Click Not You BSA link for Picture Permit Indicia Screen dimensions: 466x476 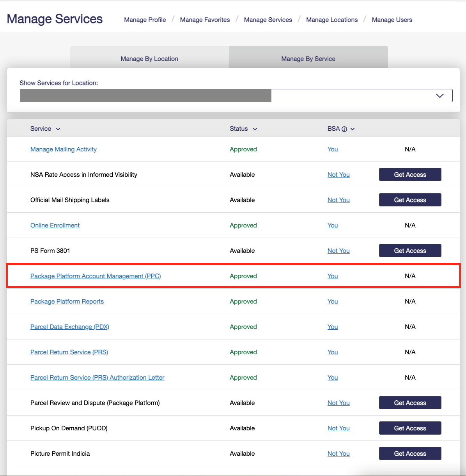338,453
